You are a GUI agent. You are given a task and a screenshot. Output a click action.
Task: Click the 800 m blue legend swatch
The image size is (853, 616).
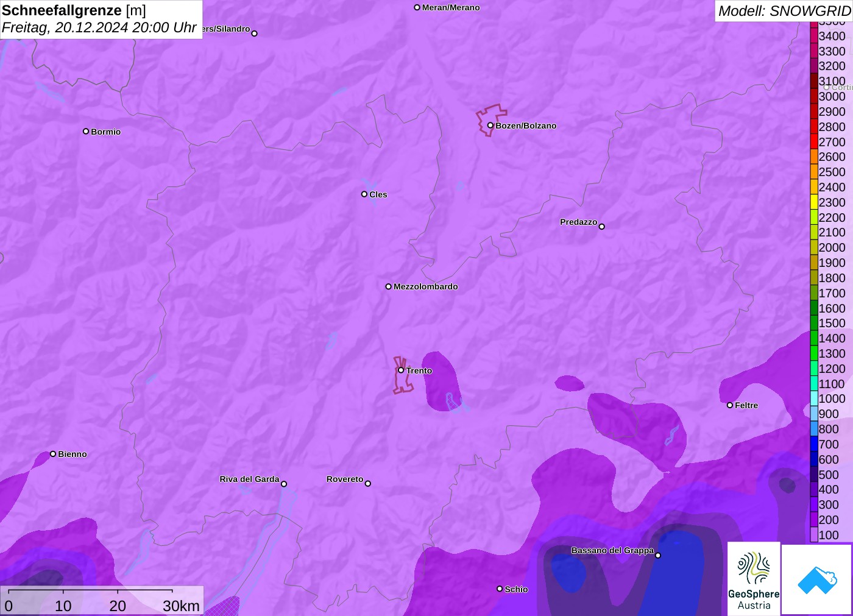(x=814, y=429)
